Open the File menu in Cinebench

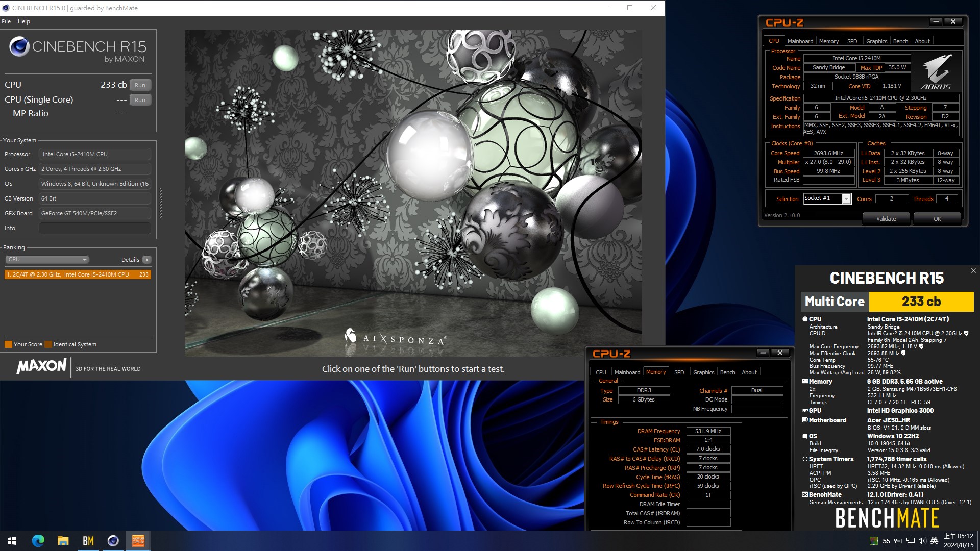click(x=6, y=21)
